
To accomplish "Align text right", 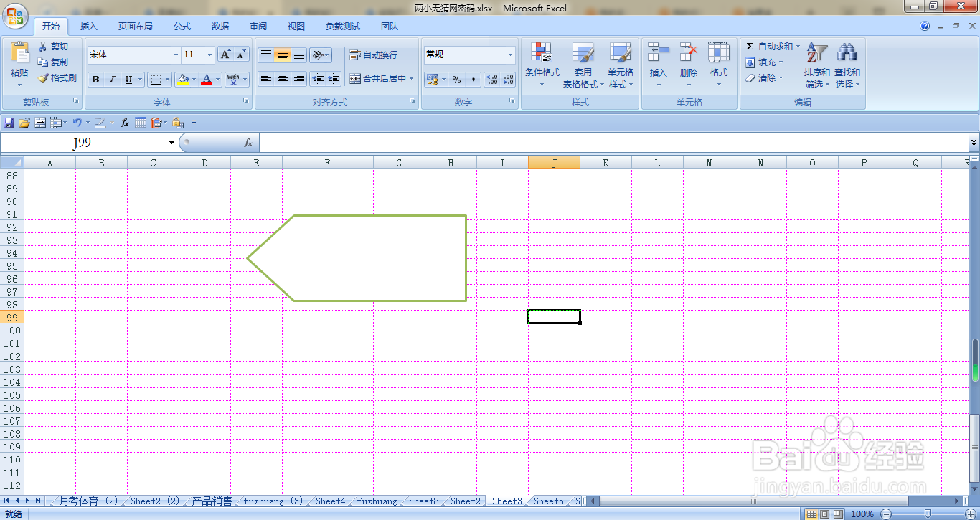I will (x=299, y=79).
